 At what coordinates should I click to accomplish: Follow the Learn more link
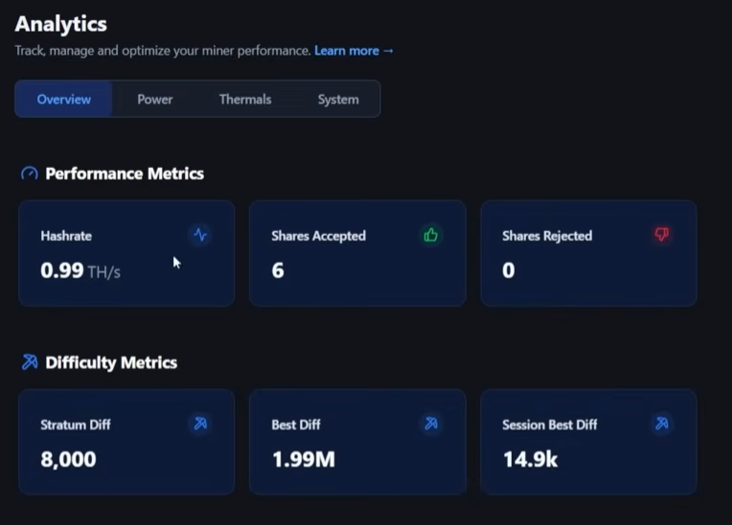(x=354, y=51)
